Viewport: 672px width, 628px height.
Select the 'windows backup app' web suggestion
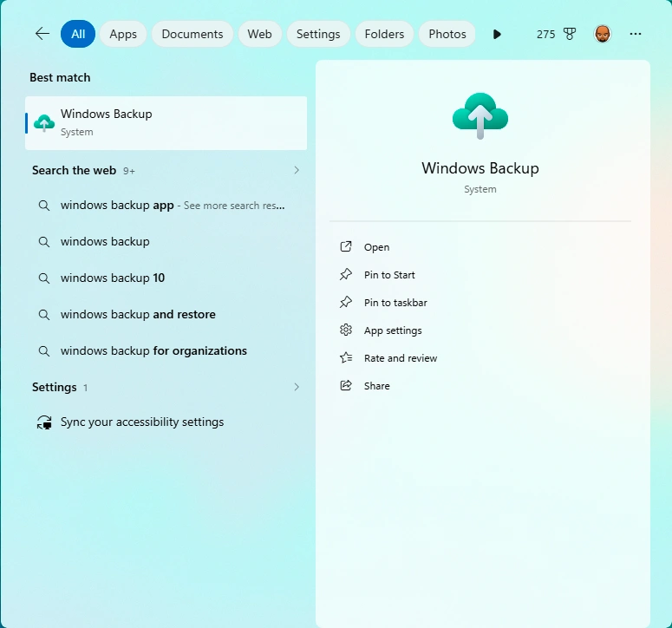(166, 206)
